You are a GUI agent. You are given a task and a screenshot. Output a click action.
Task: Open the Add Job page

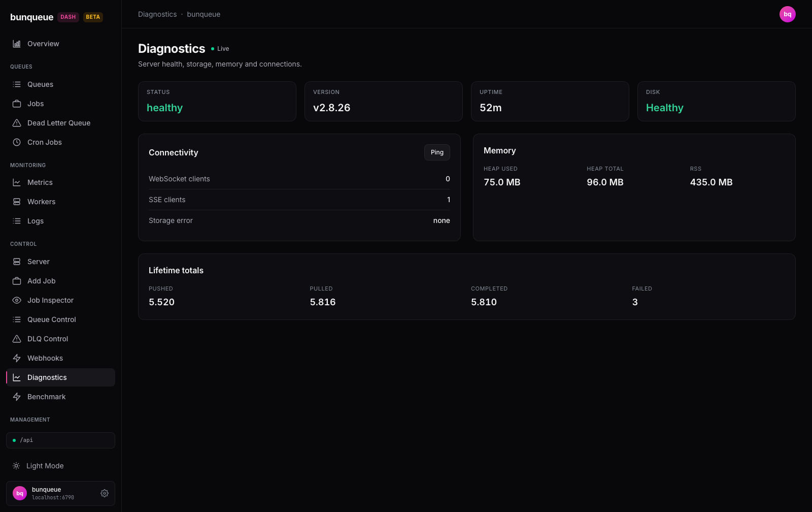[x=60, y=281]
